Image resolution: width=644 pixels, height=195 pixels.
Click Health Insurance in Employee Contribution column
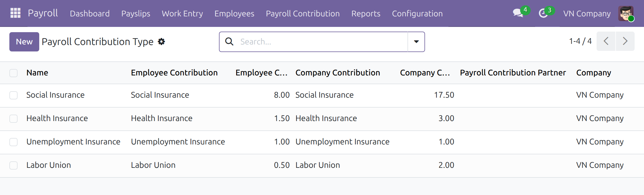pos(162,118)
